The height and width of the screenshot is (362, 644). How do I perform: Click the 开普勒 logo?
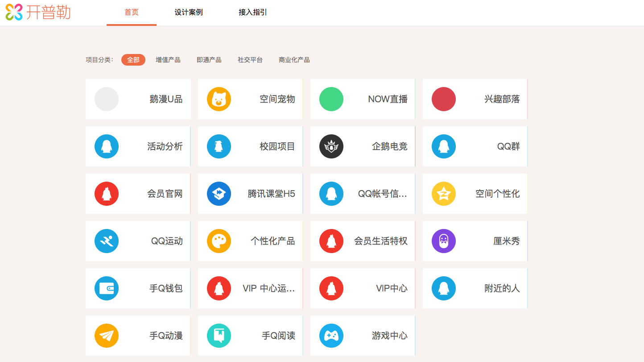point(38,12)
